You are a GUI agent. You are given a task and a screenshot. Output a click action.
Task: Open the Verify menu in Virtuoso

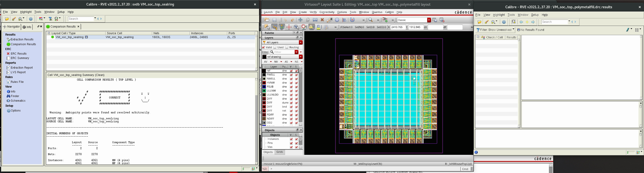[x=313, y=12]
